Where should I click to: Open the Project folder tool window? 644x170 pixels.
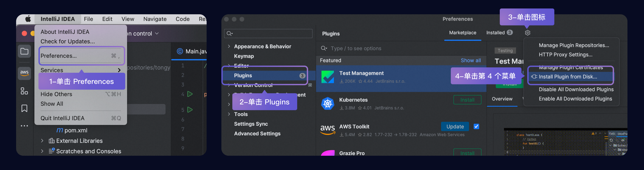pyautogui.click(x=24, y=51)
